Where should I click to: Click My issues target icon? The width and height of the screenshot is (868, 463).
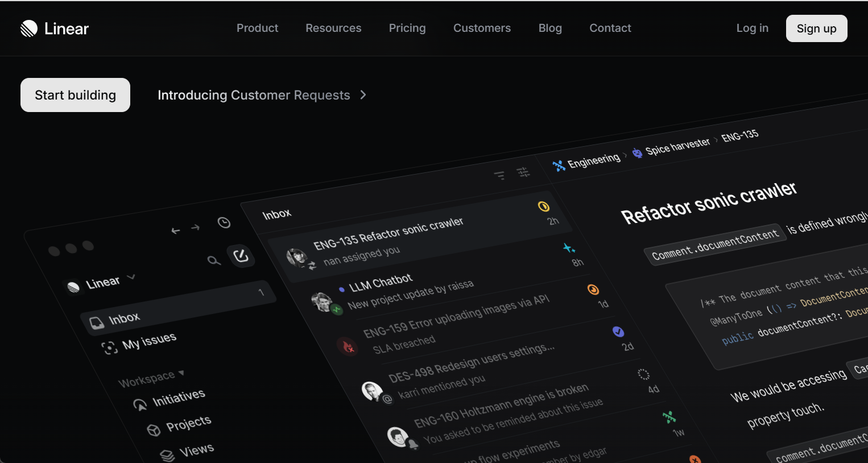[x=110, y=348]
